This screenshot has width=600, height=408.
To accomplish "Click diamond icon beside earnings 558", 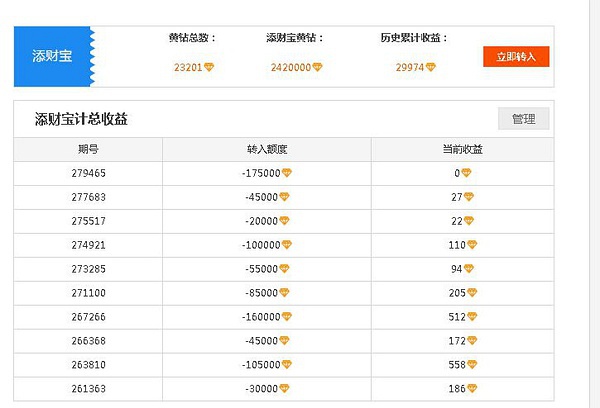I will tap(472, 364).
